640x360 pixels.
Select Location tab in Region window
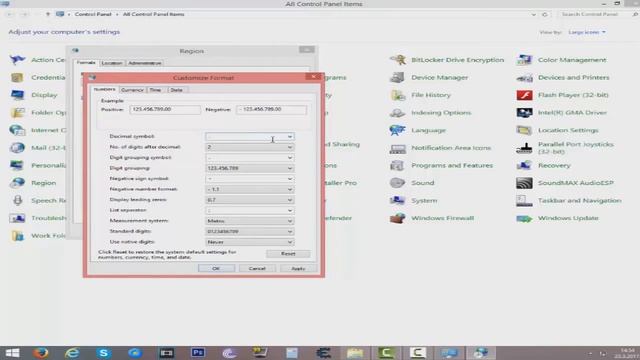[112, 63]
